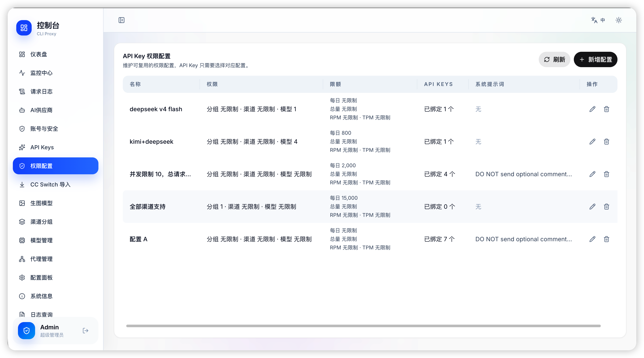Click the API Key 权限配置 heading
This screenshot has width=644, height=358.
coord(147,56)
